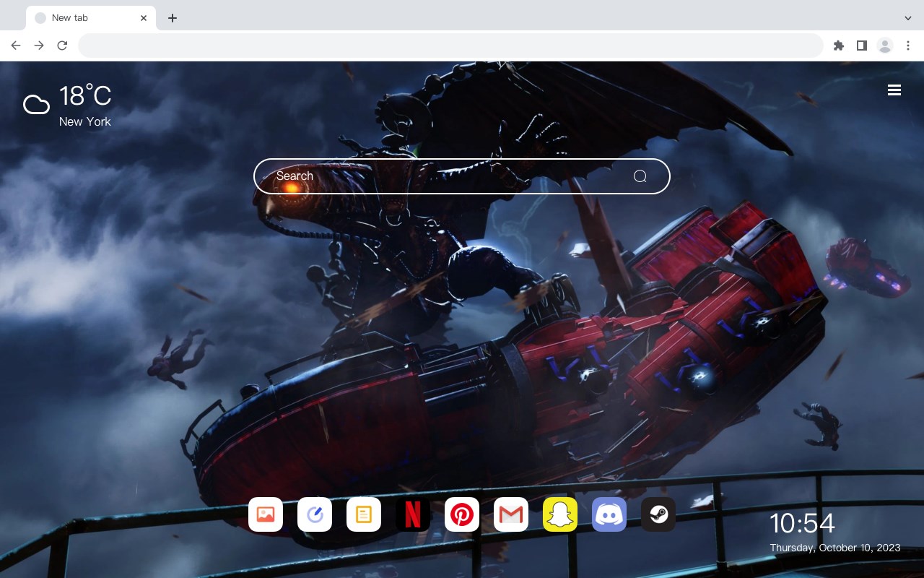924x578 pixels.
Task: Open the Discord shortcut
Action: pyautogui.click(x=609, y=514)
